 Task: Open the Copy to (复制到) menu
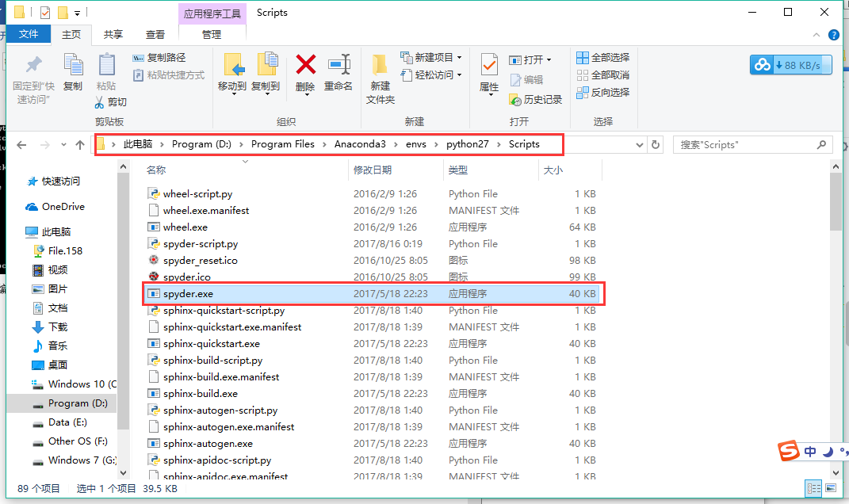pyautogui.click(x=266, y=74)
